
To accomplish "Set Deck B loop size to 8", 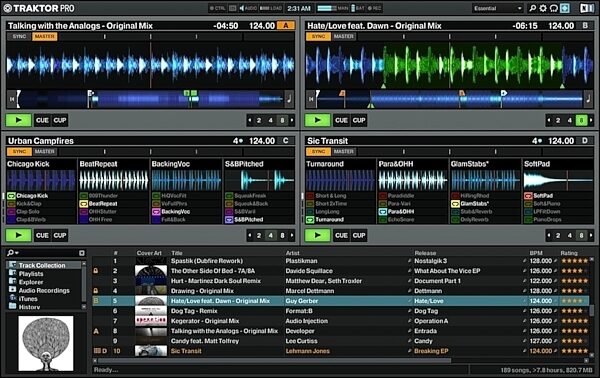I will 581,121.
